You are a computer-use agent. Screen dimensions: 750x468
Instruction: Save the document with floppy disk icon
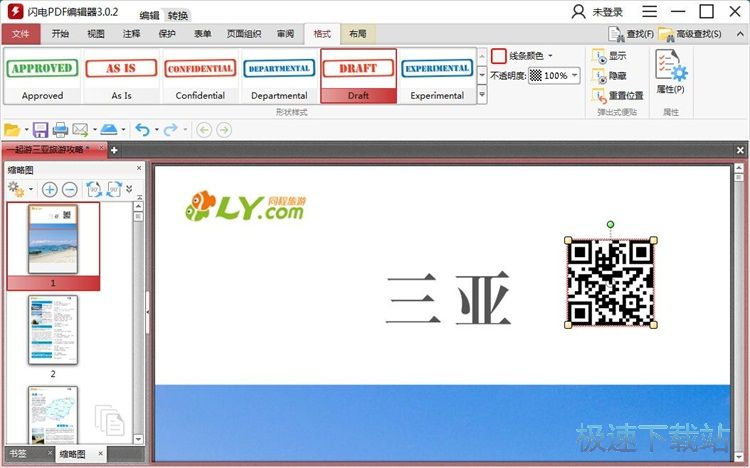click(x=40, y=130)
